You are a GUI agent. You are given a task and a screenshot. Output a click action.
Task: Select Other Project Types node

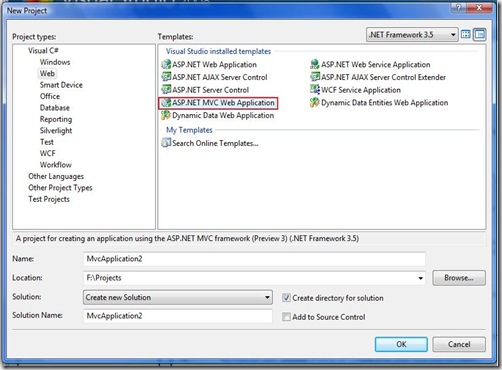tap(60, 188)
